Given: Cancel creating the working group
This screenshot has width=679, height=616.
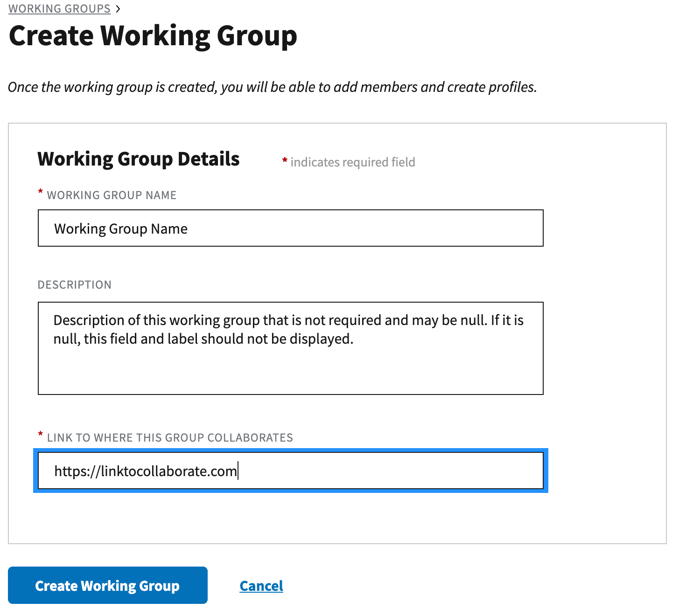Looking at the screenshot, I should pos(261,586).
